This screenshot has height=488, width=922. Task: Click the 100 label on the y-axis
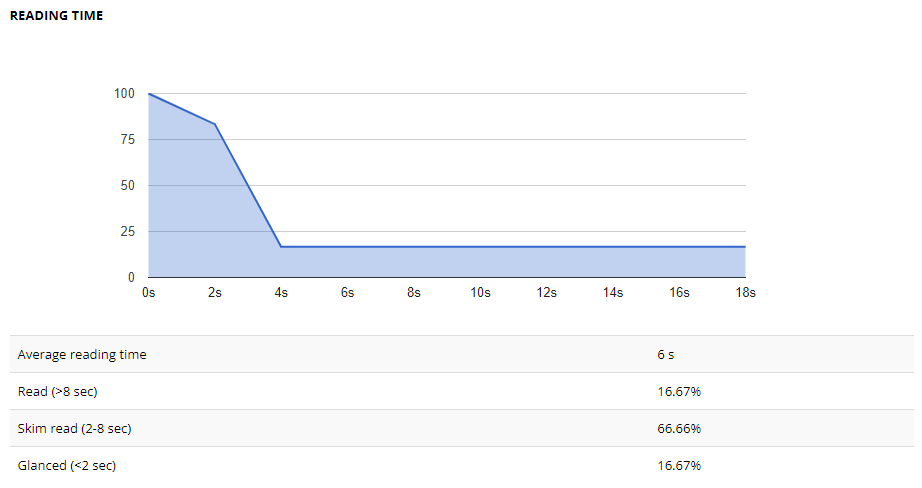pos(123,94)
